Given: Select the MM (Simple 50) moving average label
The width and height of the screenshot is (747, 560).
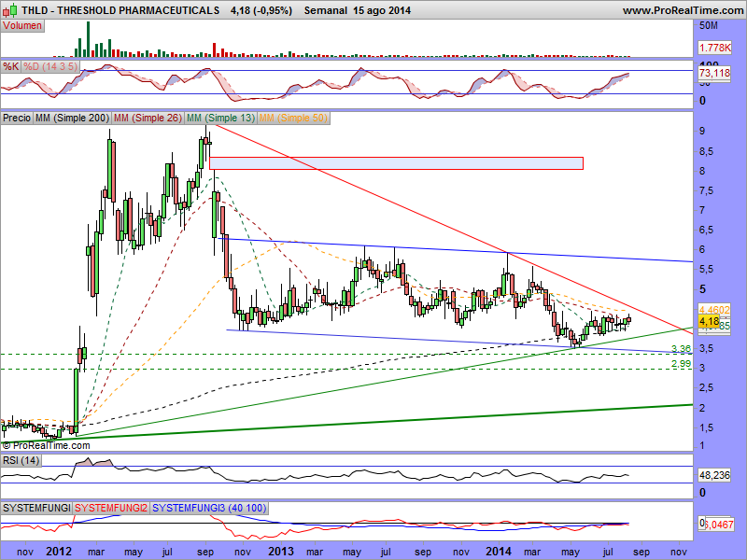Looking at the screenshot, I should pyautogui.click(x=293, y=118).
